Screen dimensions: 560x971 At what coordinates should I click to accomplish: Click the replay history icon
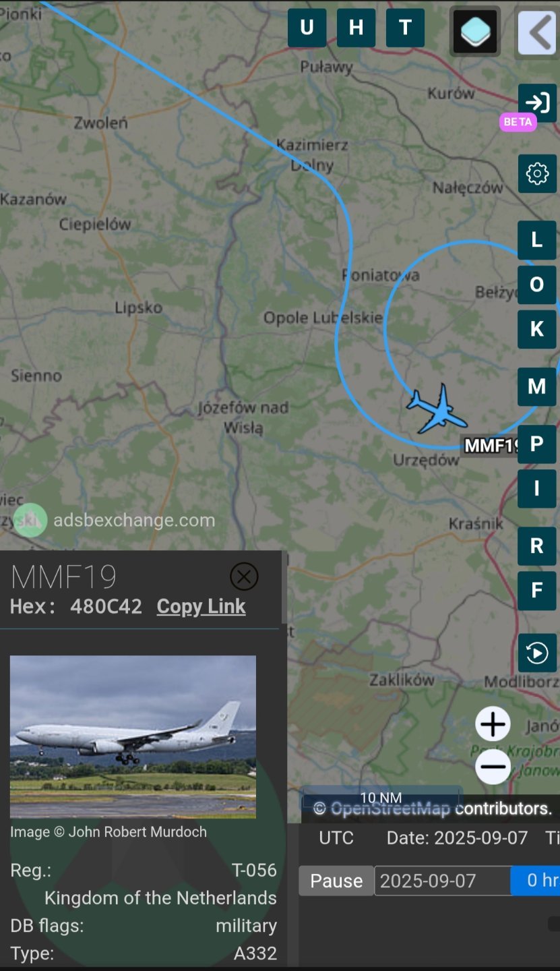(536, 653)
